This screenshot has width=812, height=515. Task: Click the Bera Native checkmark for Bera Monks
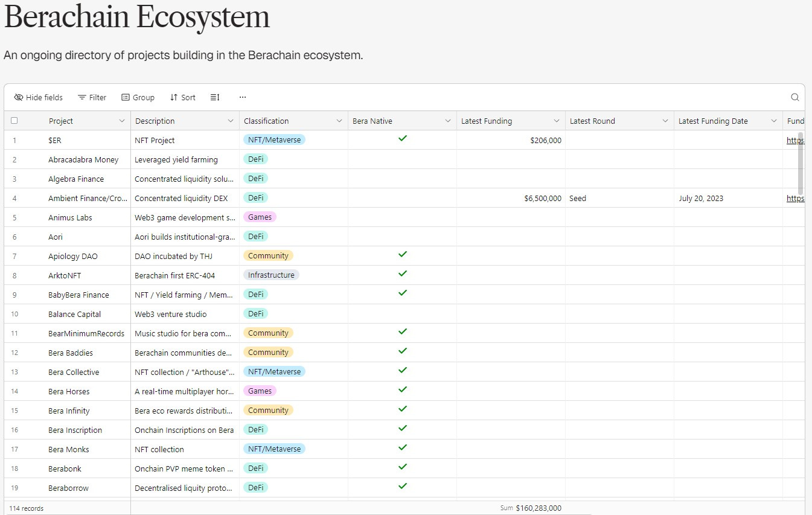click(403, 448)
